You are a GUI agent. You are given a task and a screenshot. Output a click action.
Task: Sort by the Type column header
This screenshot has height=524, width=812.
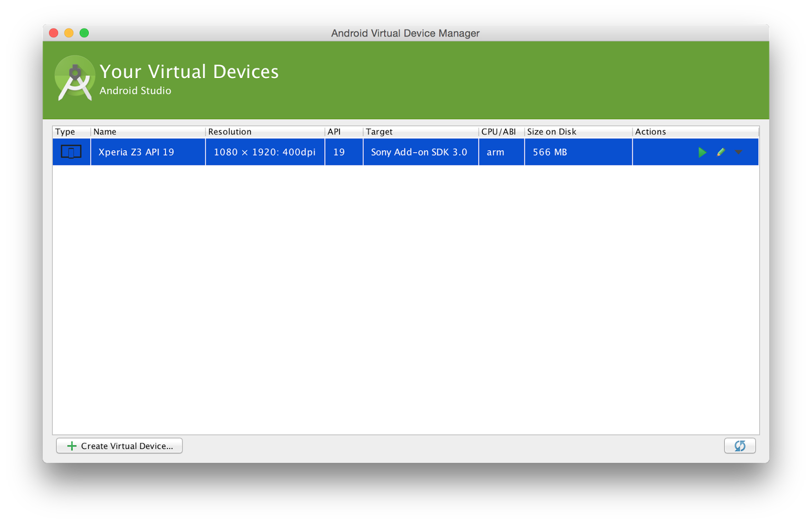72,132
